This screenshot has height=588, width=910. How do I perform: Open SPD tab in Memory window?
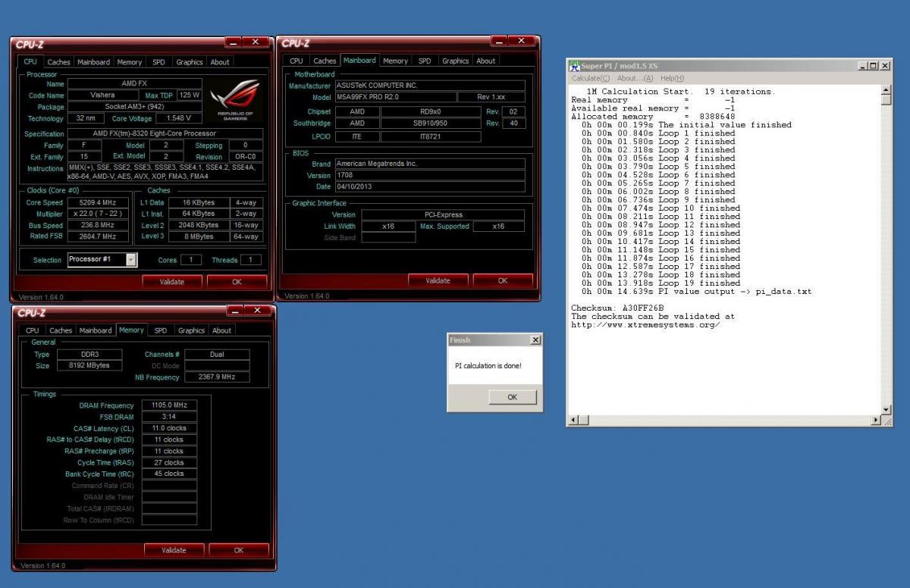pos(161,330)
